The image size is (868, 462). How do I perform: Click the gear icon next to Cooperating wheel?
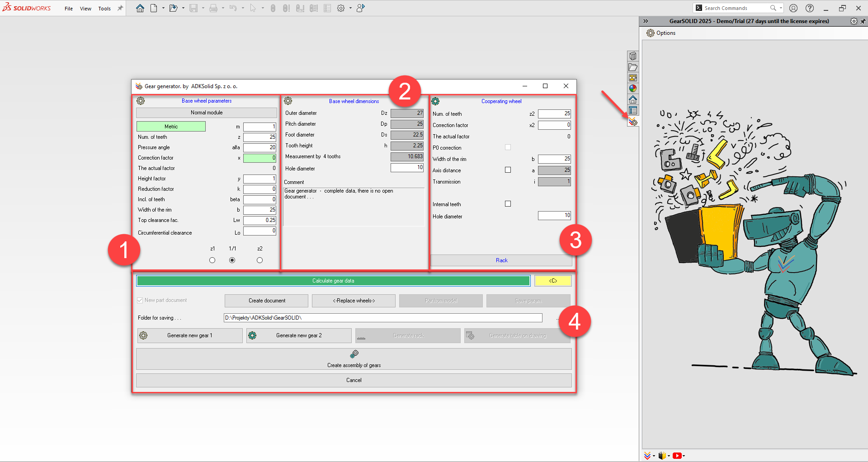(x=435, y=101)
